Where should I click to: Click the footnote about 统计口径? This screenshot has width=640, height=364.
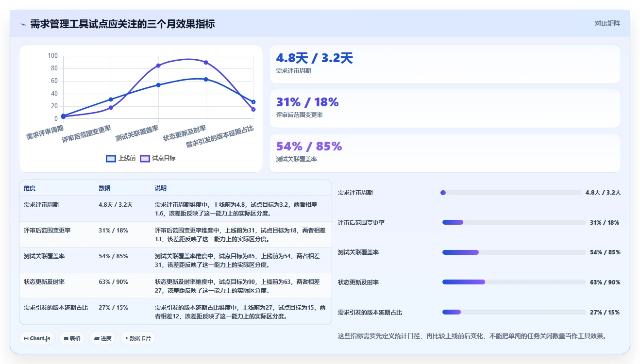click(472, 336)
